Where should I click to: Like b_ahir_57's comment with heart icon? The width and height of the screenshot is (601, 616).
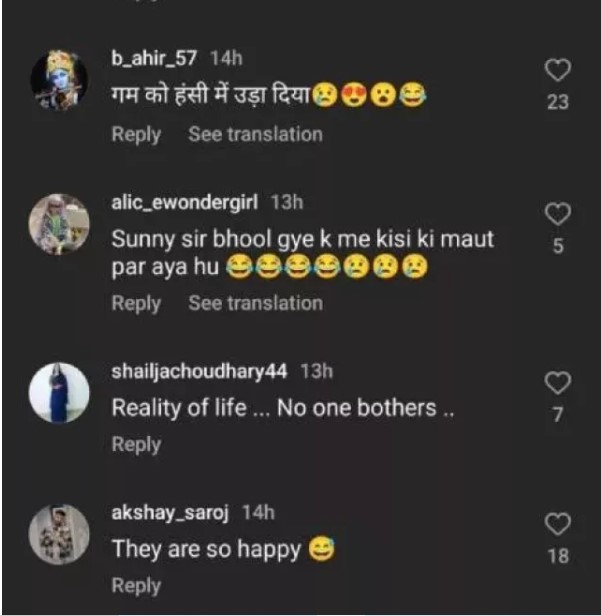click(x=559, y=70)
